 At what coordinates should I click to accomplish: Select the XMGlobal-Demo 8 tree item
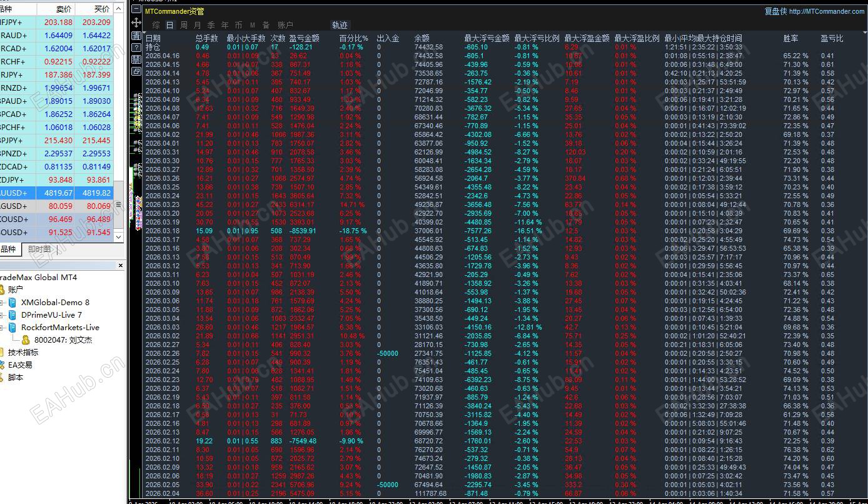tap(55, 302)
